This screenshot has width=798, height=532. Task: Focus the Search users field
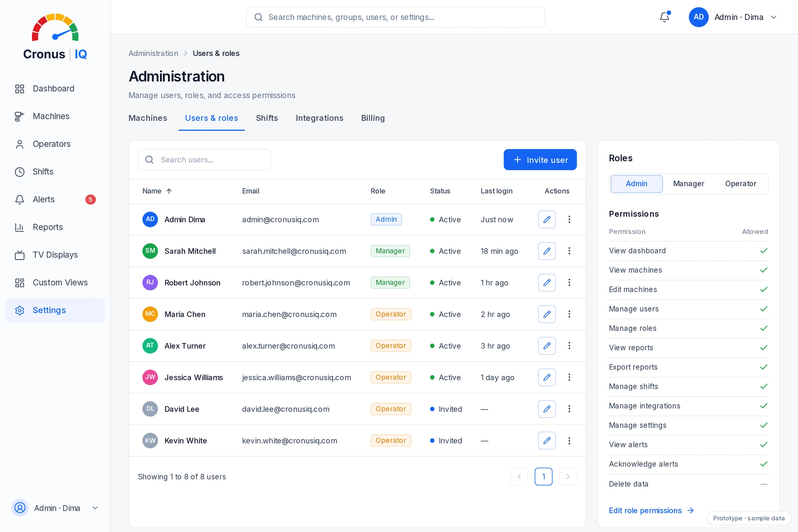(204, 160)
